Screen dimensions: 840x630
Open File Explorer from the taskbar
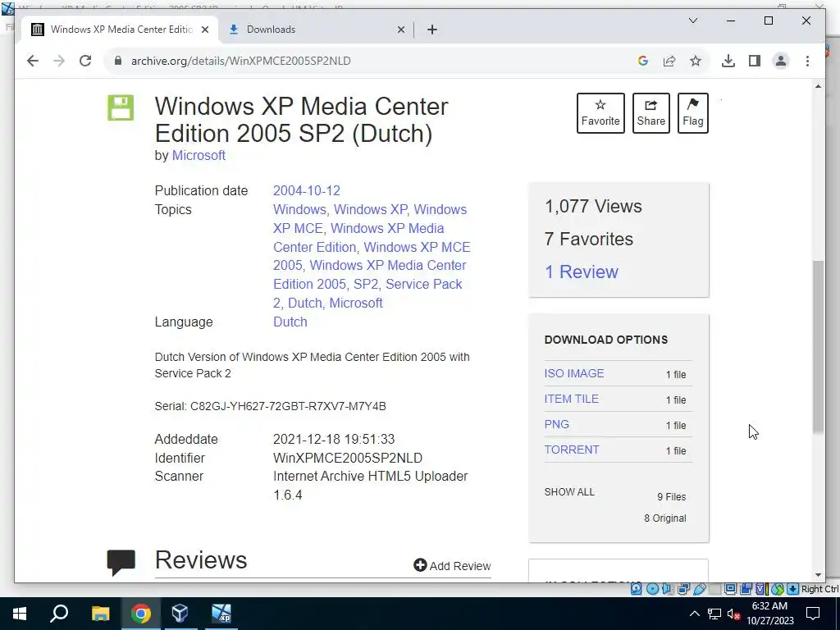click(x=100, y=614)
